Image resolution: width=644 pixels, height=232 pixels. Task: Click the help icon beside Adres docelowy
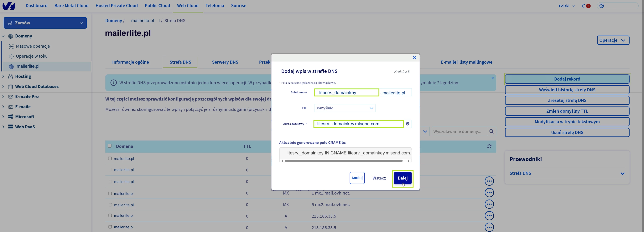coord(408,124)
